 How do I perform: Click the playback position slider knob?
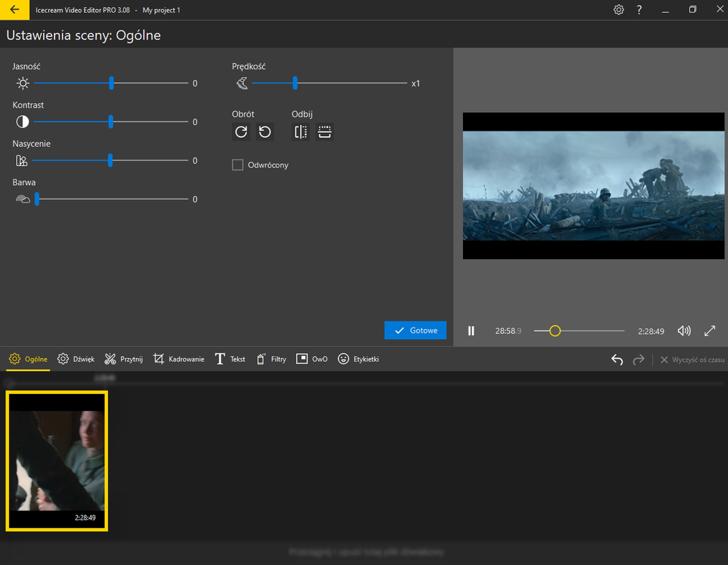click(x=555, y=331)
